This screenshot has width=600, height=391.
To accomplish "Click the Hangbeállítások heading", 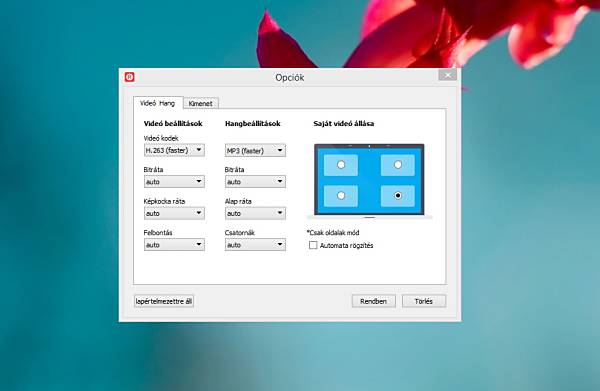I will (x=253, y=124).
